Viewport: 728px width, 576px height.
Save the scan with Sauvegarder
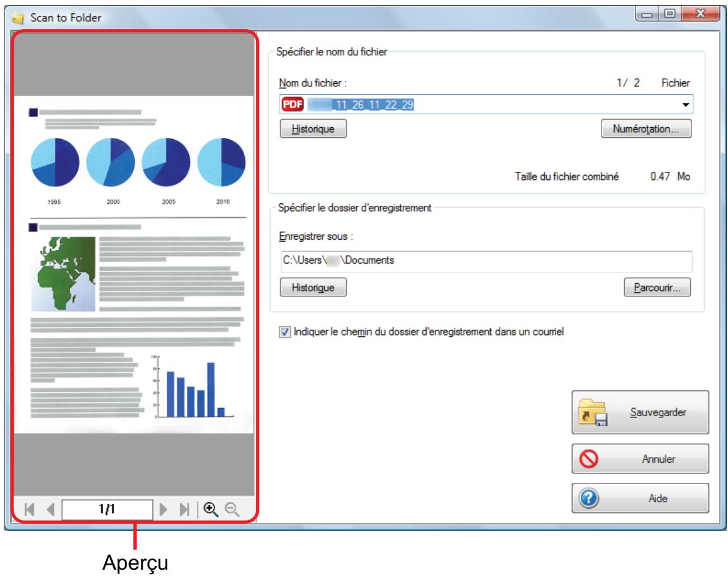tap(641, 412)
